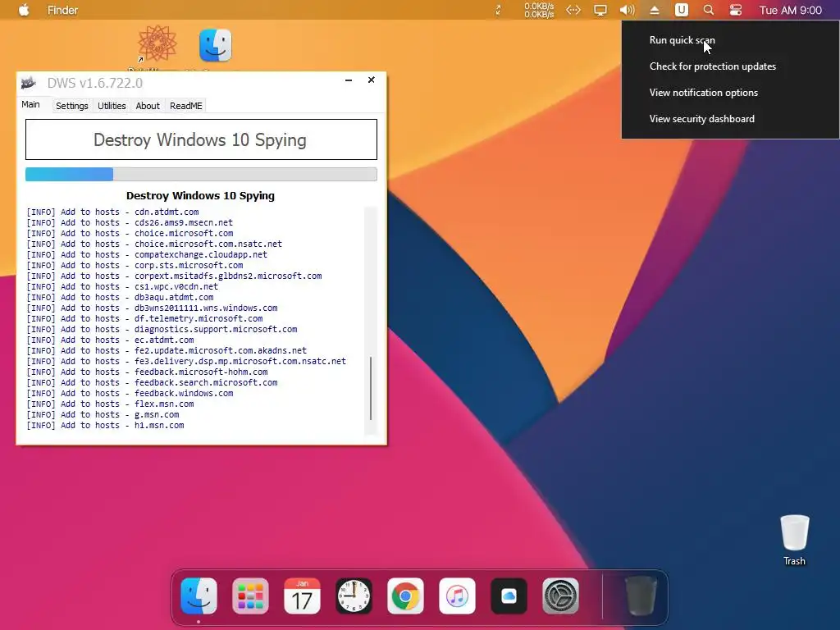Click the log line corp.sts.microsoft.com
Viewport: 840px width, 630px height.
135,265
